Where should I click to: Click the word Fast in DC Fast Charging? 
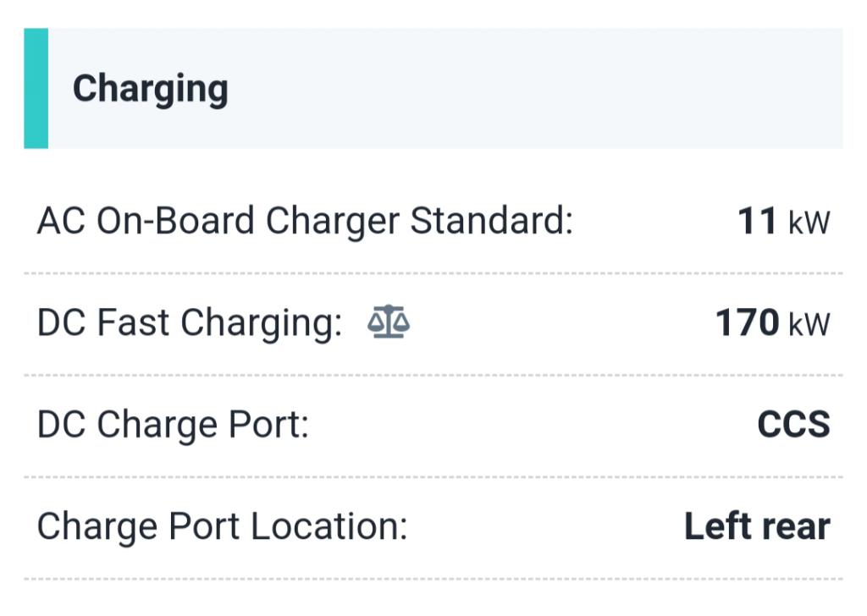click(x=134, y=323)
